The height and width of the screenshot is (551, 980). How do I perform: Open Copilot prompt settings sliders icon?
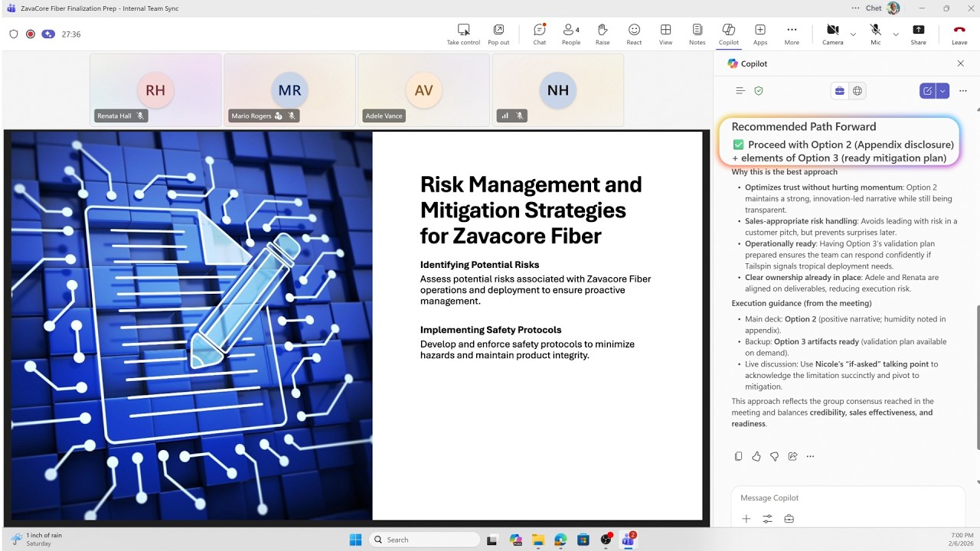pos(768,519)
